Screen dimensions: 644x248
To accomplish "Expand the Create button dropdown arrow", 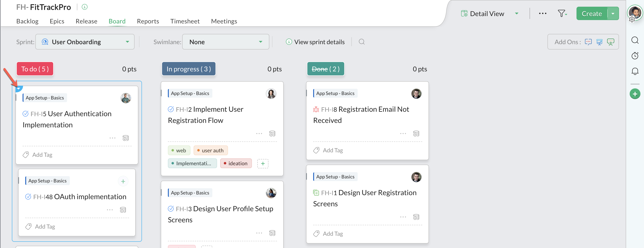I will tap(613, 13).
